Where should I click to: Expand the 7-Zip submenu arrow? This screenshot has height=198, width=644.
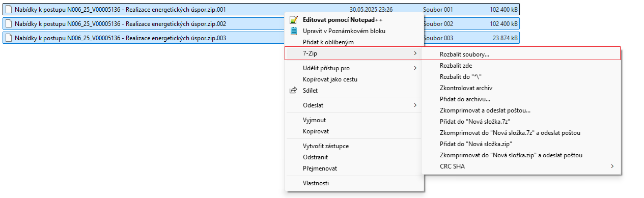(415, 53)
